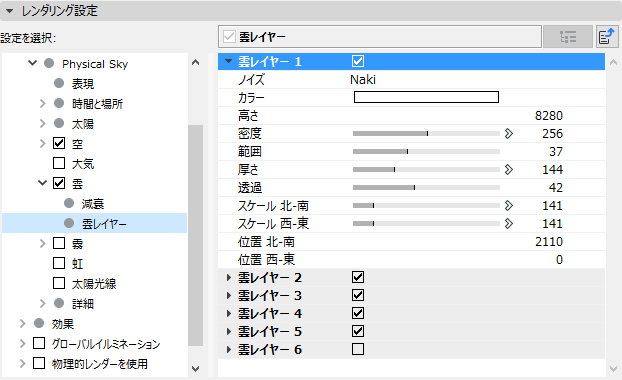
Task: Expand 物理的レンダーを使用 node chevron
Action: pyautogui.click(x=23, y=363)
